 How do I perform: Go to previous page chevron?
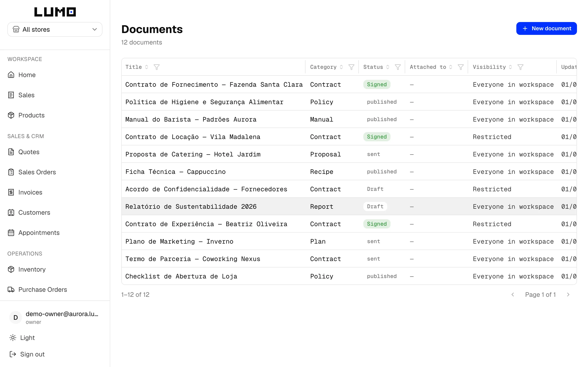pyautogui.click(x=513, y=295)
